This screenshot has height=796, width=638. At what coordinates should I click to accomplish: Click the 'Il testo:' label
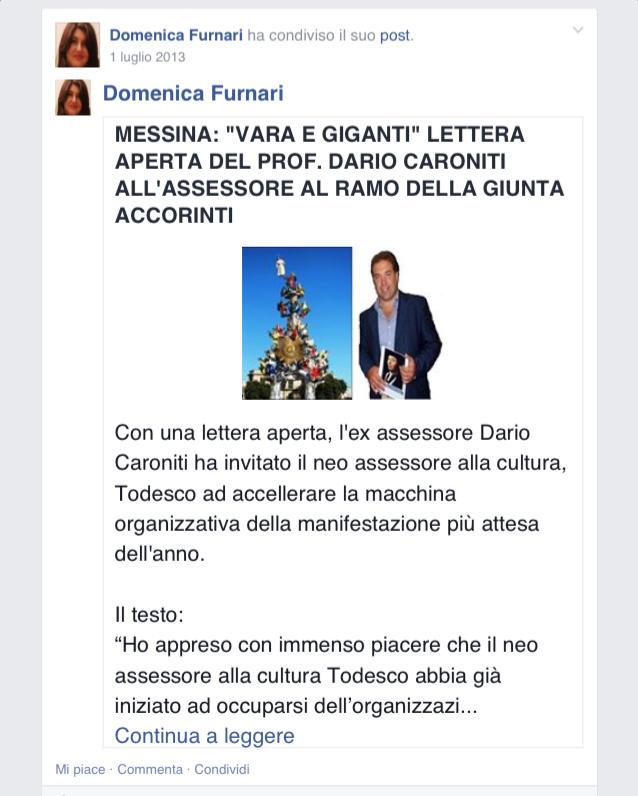click(x=149, y=615)
